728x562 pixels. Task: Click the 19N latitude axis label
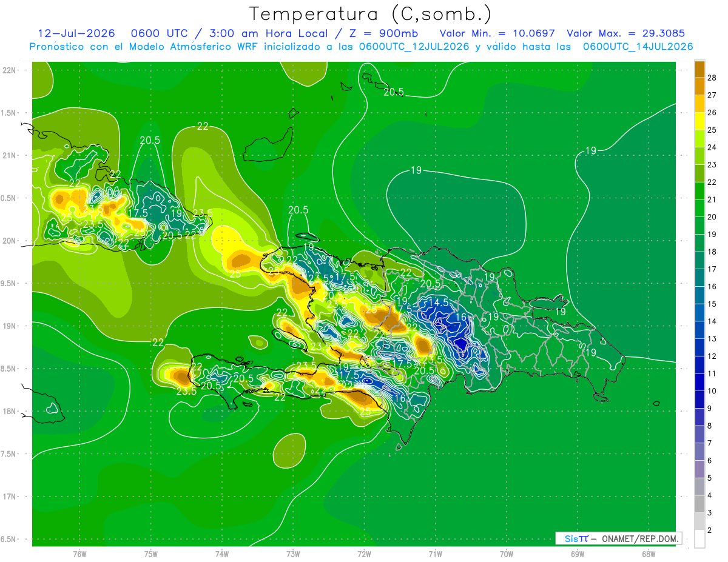click(x=9, y=326)
